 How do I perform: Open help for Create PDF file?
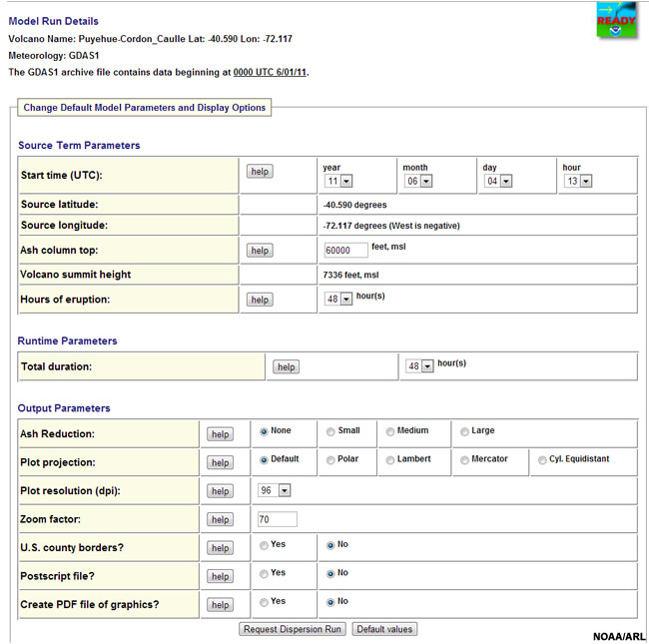(221, 605)
